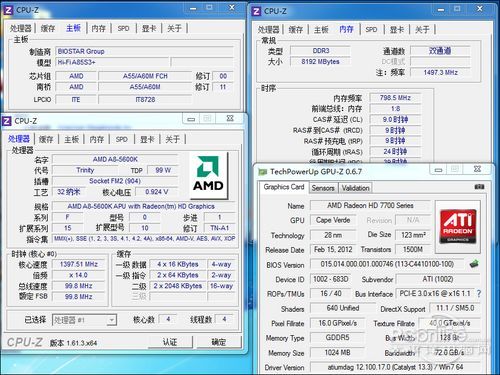Click the BIOS save chip icon in GPU-Z
This screenshot has width=500, height=375.
pos(474,264)
